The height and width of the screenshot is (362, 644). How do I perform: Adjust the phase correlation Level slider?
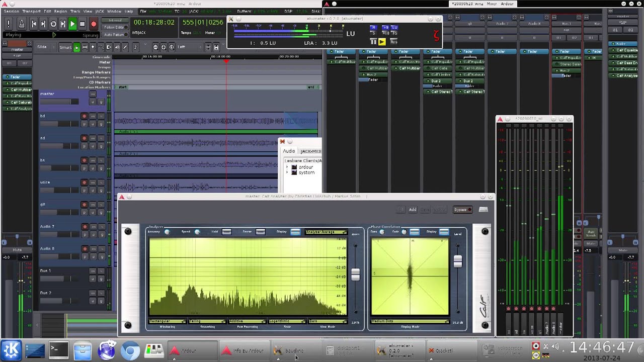click(458, 261)
